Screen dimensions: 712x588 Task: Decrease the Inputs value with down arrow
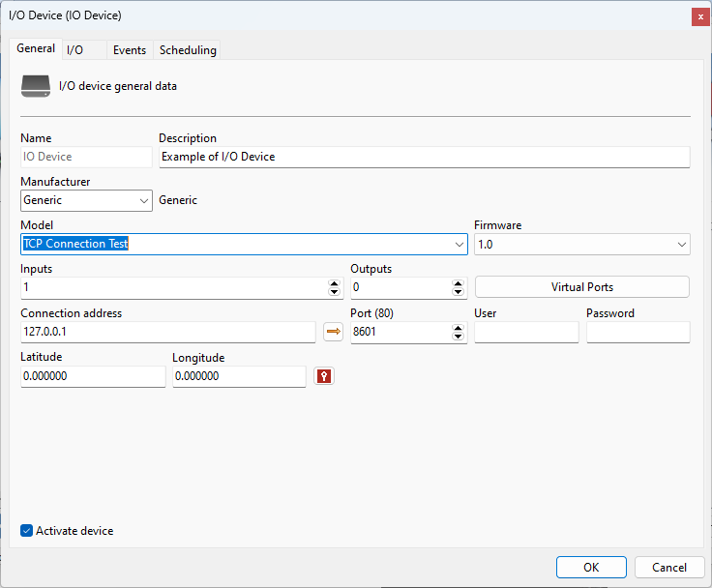coord(334,291)
